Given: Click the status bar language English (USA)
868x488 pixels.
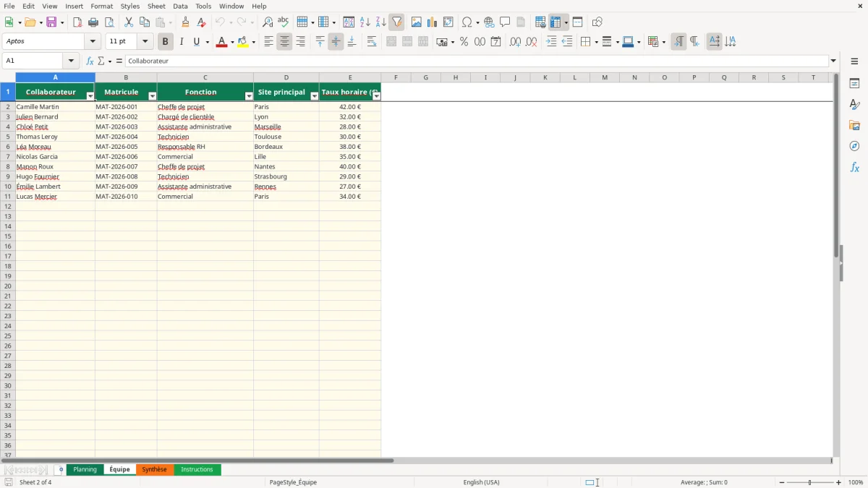Looking at the screenshot, I should pyautogui.click(x=481, y=482).
